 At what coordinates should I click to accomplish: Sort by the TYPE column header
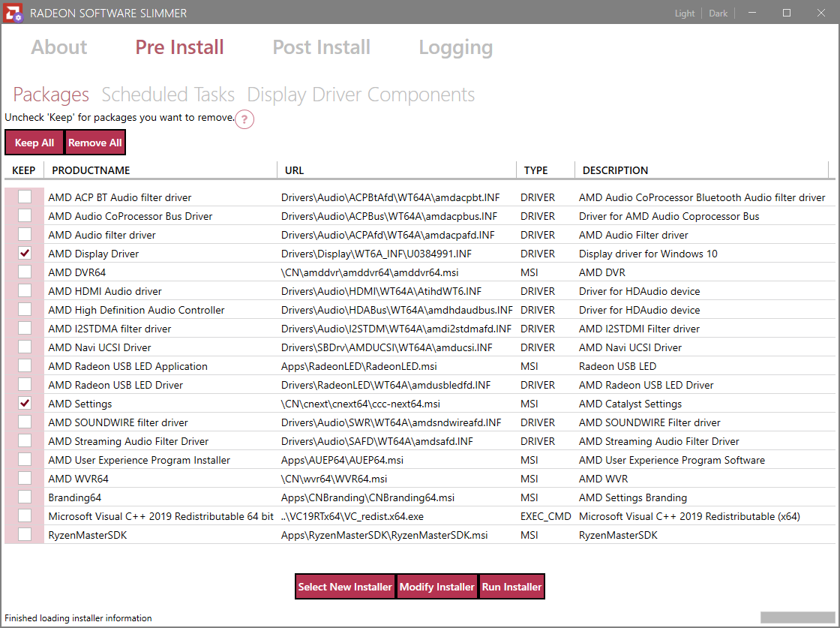coord(545,170)
